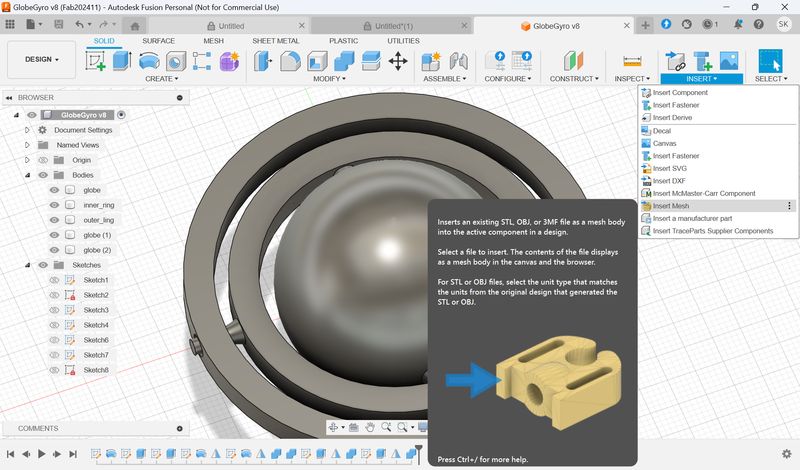Select the Offset Plane tool

(x=573, y=61)
